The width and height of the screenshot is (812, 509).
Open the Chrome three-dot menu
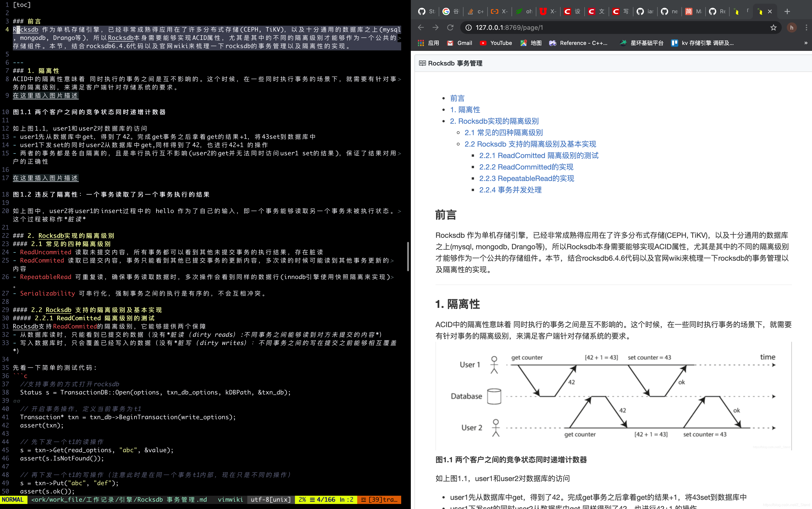(x=807, y=28)
